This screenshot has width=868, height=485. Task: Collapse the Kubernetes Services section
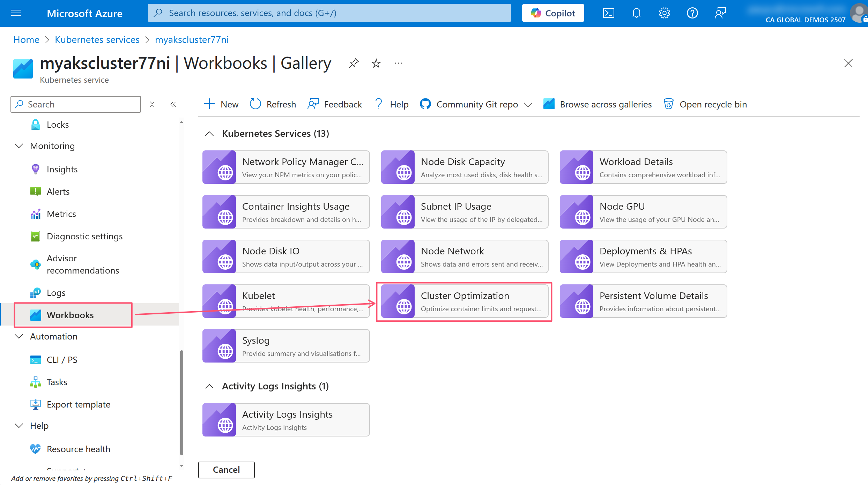coord(209,134)
